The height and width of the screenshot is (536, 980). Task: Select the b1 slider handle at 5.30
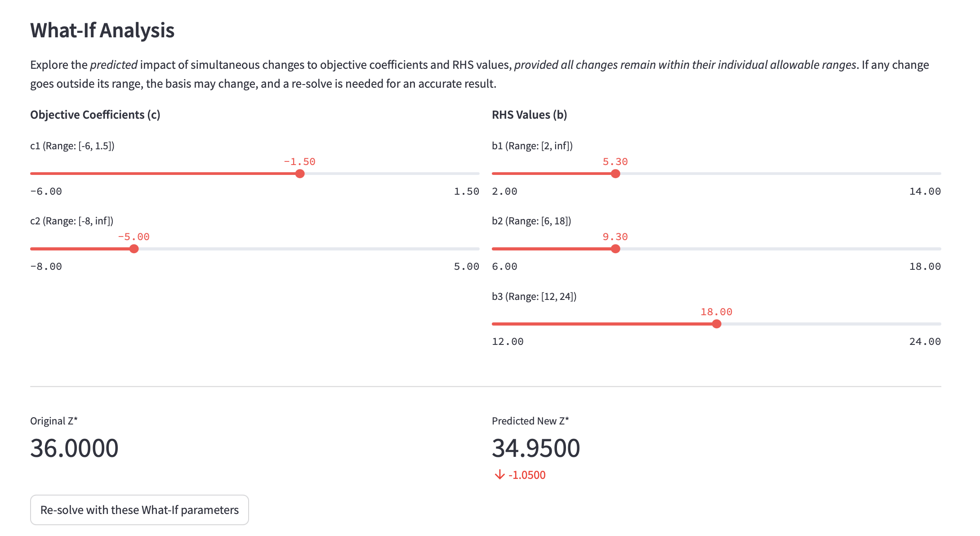[x=615, y=174]
